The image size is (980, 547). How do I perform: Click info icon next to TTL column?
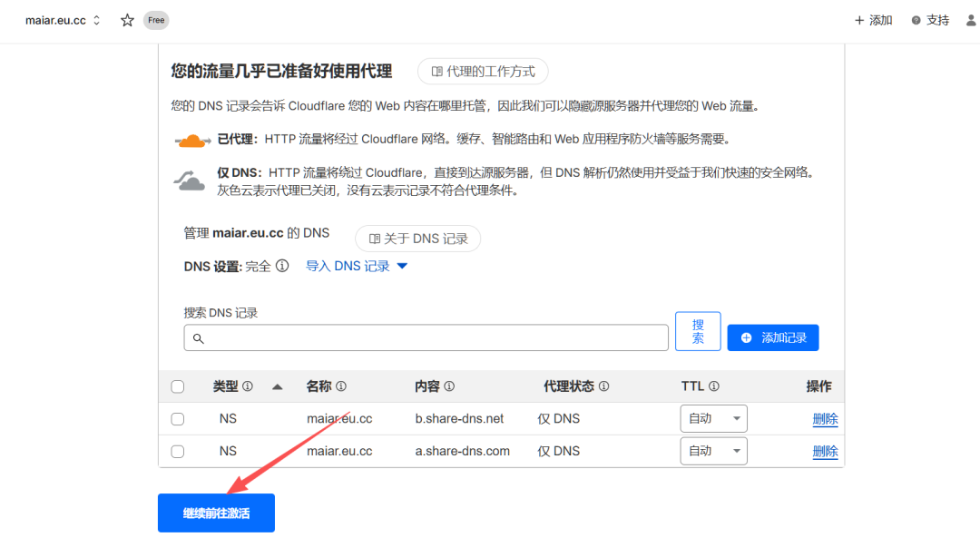[714, 386]
